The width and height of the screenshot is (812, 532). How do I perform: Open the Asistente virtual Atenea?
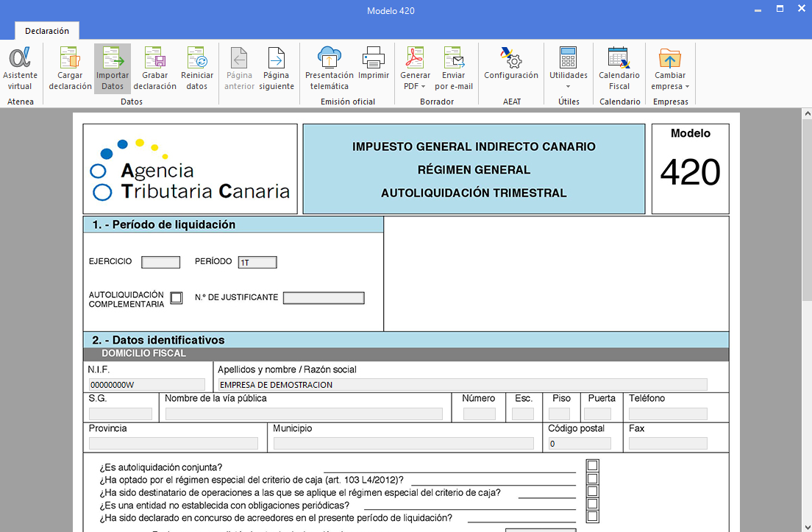(20, 68)
